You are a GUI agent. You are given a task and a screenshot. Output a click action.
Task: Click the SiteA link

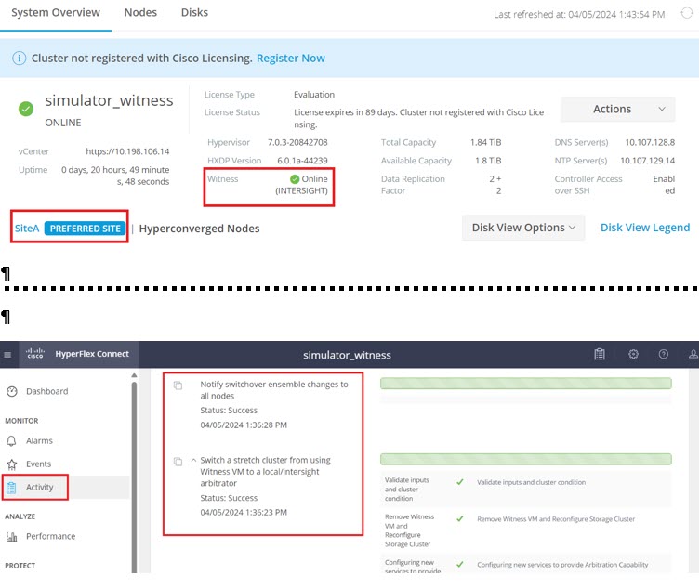pos(27,229)
